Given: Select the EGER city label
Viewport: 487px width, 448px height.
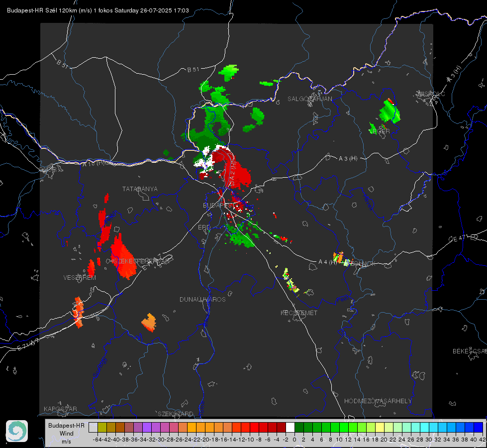Looking at the screenshot, I should [x=381, y=131].
